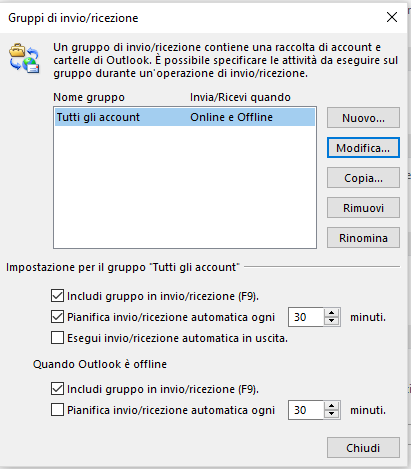The width and height of the screenshot is (411, 469).
Task: Toggle online Pianifica invio/ricezione automatica ogni
Action: [57, 317]
